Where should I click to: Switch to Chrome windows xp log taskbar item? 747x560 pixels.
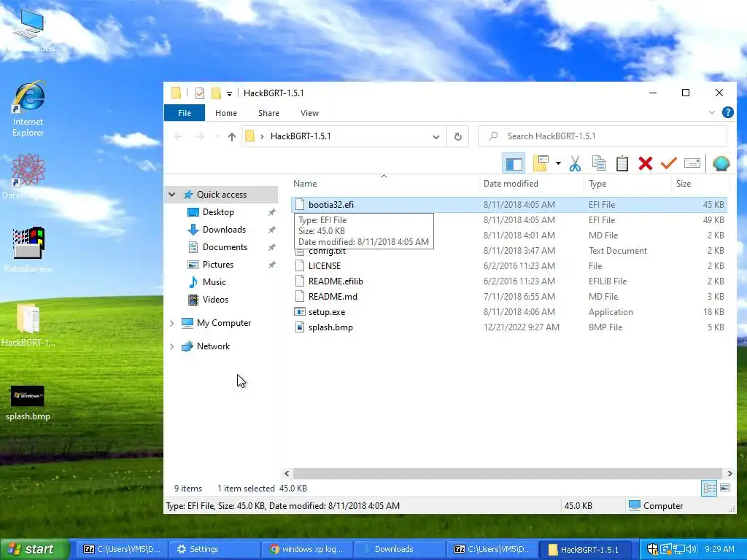[x=307, y=549]
